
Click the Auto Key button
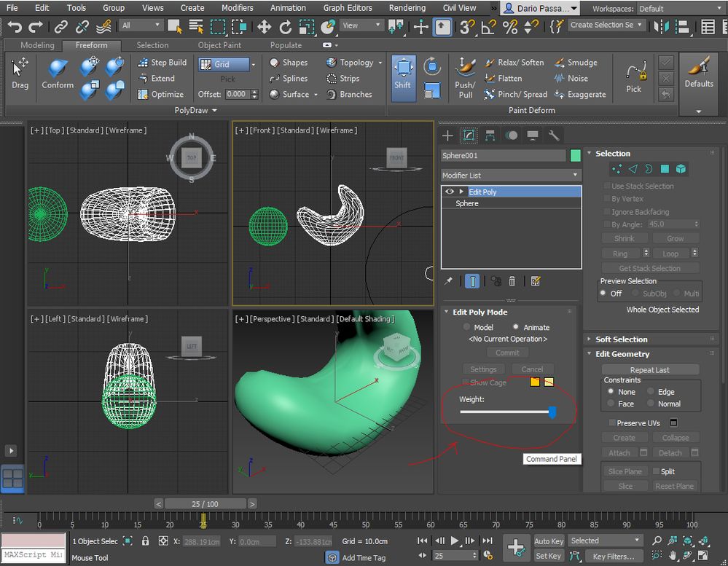point(548,541)
